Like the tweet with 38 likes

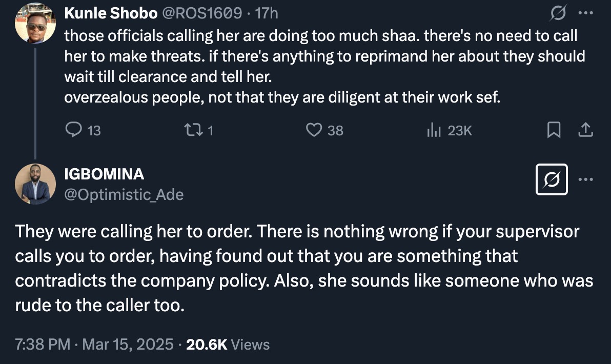tap(314, 131)
